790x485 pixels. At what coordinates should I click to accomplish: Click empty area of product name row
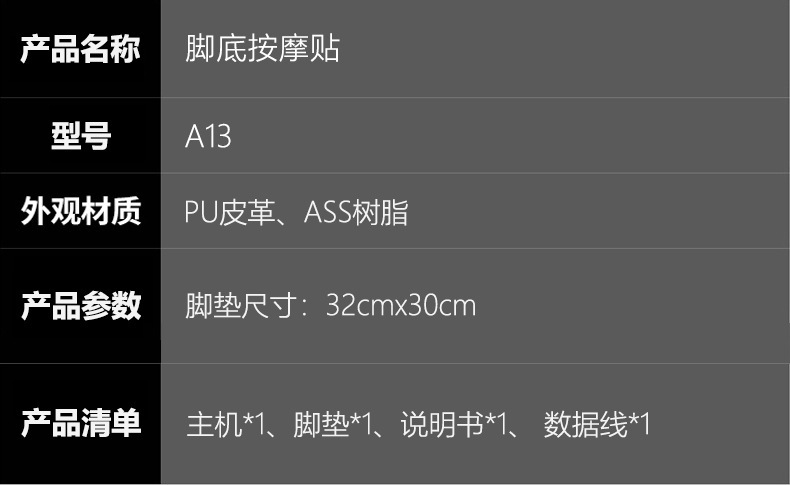click(x=564, y=49)
